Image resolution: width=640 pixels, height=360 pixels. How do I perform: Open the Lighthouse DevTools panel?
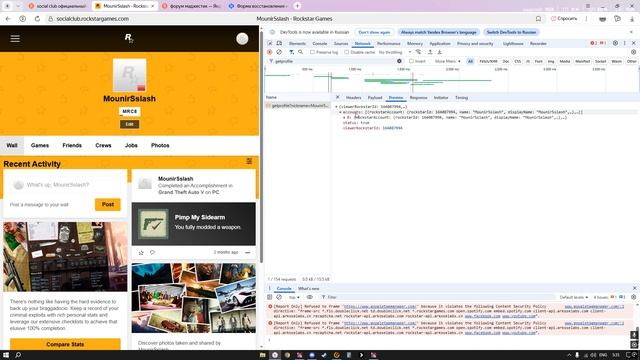(x=513, y=43)
